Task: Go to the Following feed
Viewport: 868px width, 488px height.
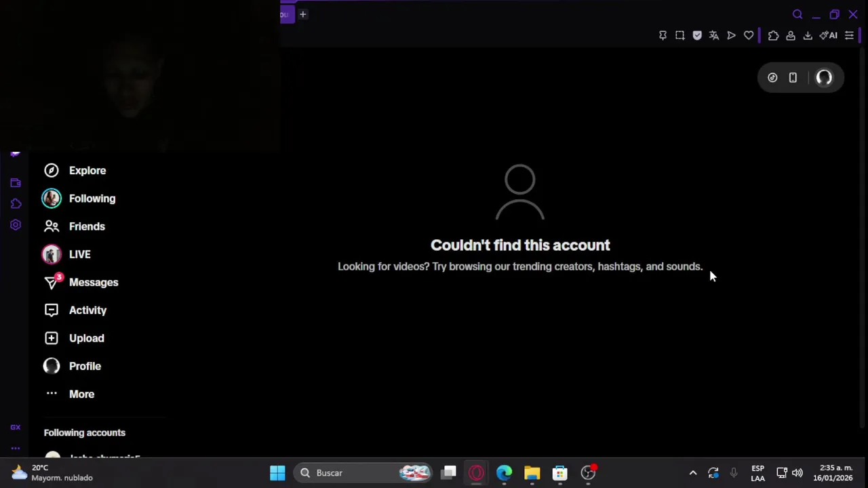Action: 79,199
